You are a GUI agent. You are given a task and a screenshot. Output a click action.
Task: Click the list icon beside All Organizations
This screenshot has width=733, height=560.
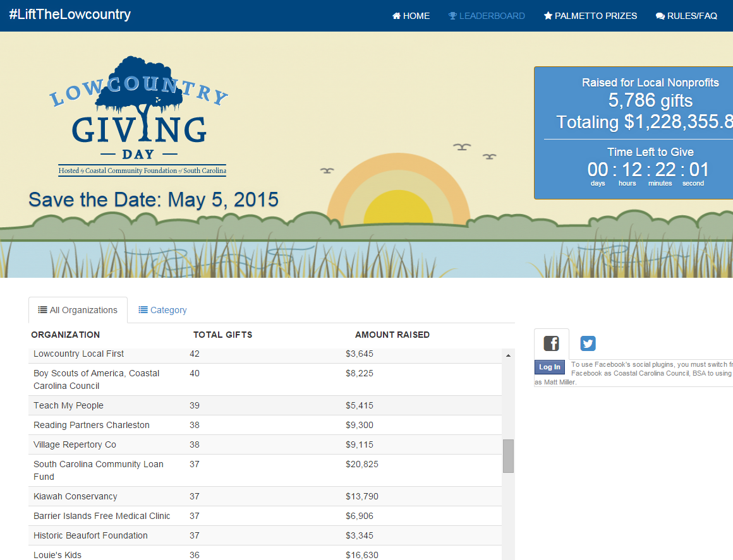tap(42, 309)
